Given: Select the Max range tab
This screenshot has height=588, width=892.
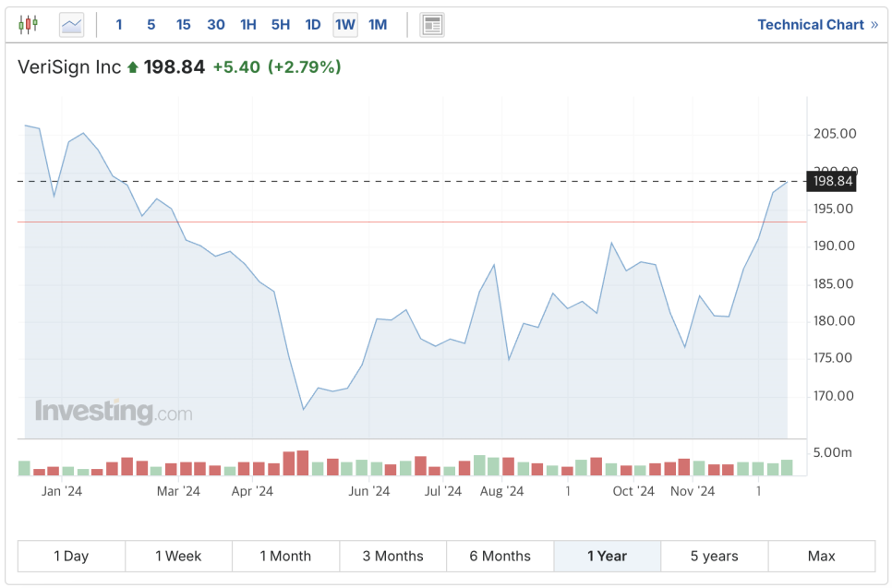Looking at the screenshot, I should tap(822, 557).
